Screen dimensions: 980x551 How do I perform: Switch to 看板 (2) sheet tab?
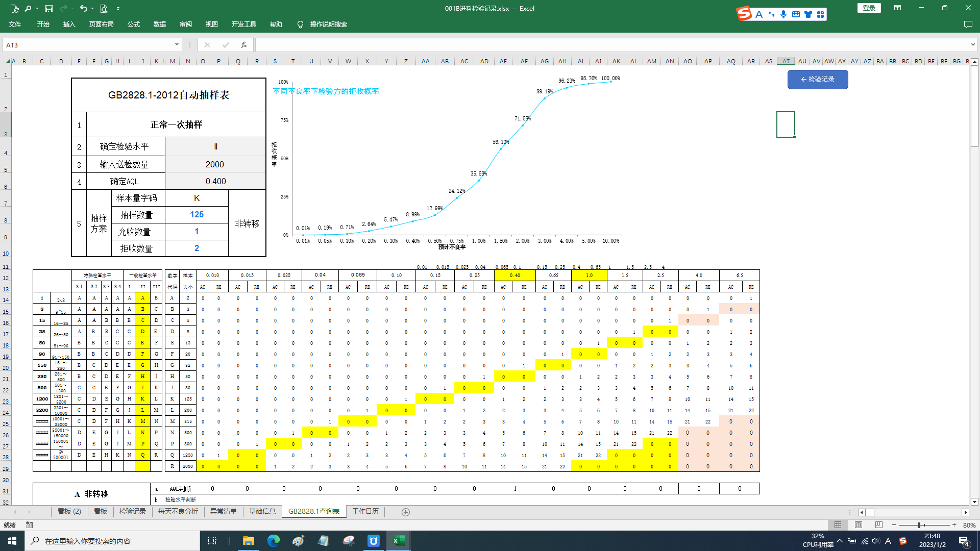coord(69,511)
